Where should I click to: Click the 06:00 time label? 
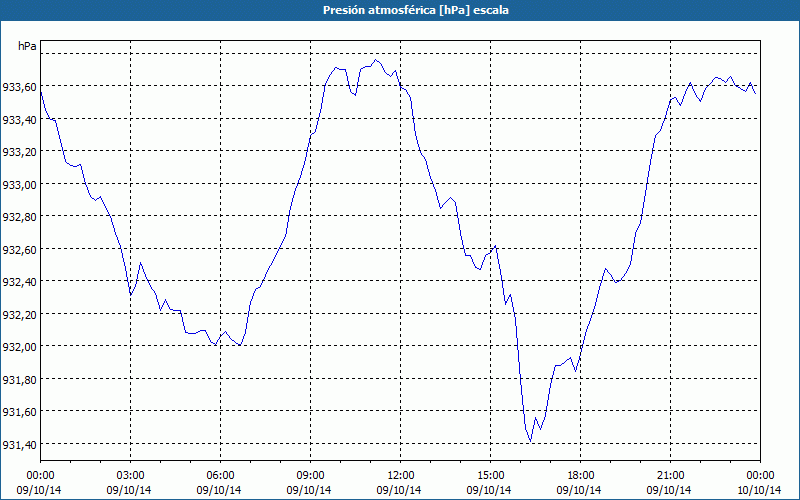tap(220, 476)
